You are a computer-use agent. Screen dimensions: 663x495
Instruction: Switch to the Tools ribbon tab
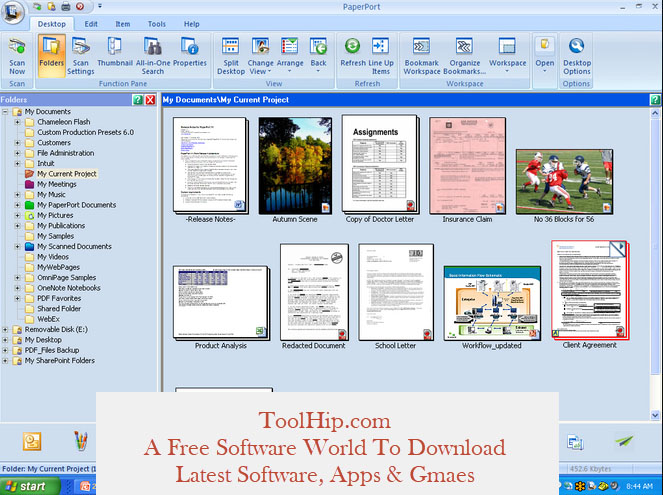click(156, 24)
